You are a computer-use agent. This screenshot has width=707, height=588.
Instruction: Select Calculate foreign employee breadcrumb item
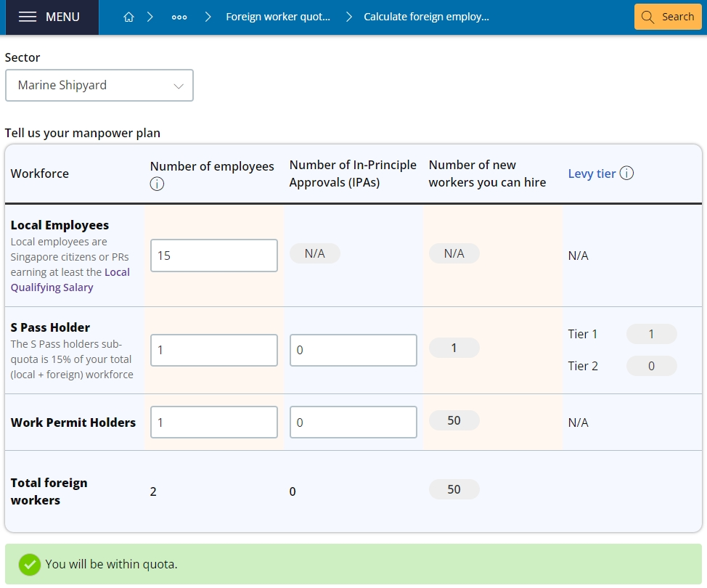[426, 17]
